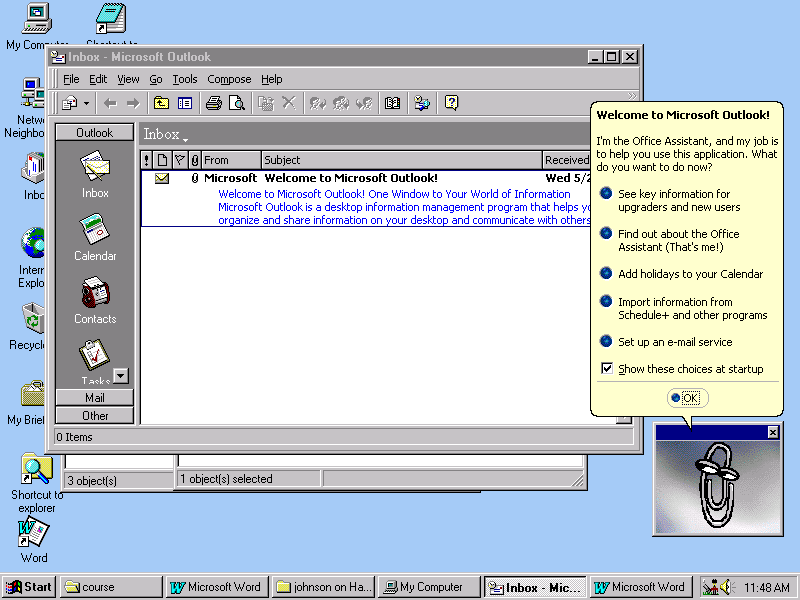Toggle the Folder List toolbar icon

(185, 104)
